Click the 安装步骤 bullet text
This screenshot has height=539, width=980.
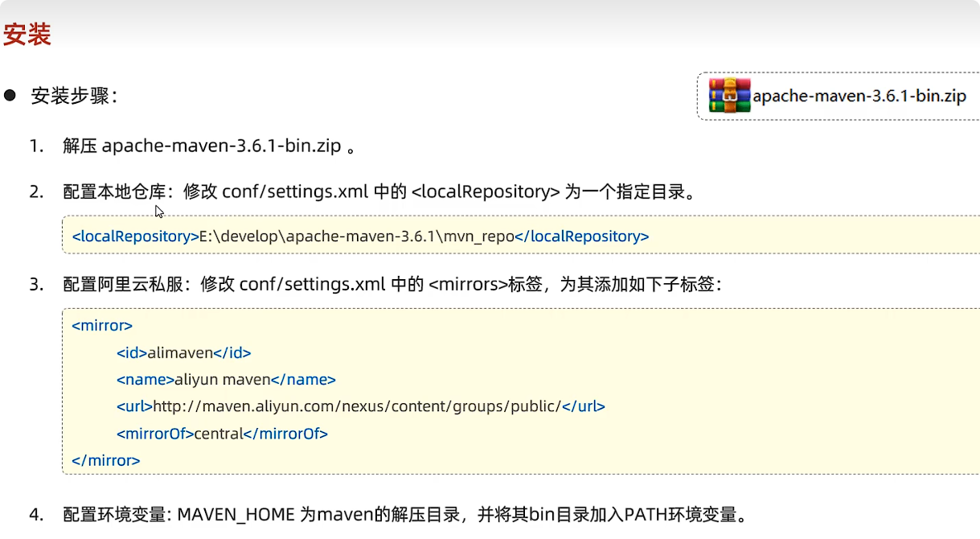click(74, 96)
